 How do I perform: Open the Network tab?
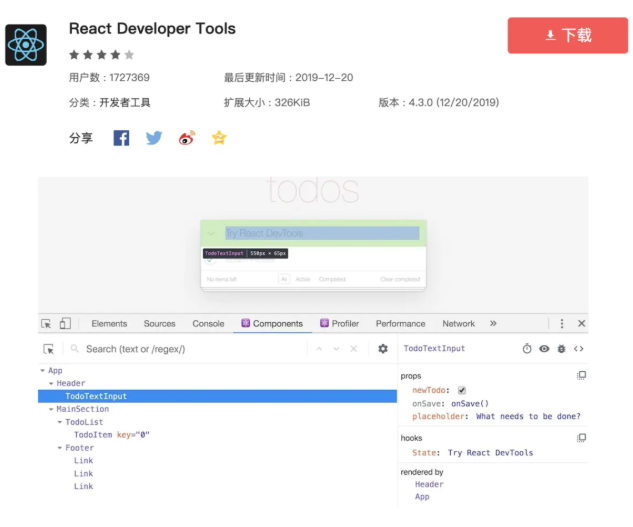click(x=459, y=323)
